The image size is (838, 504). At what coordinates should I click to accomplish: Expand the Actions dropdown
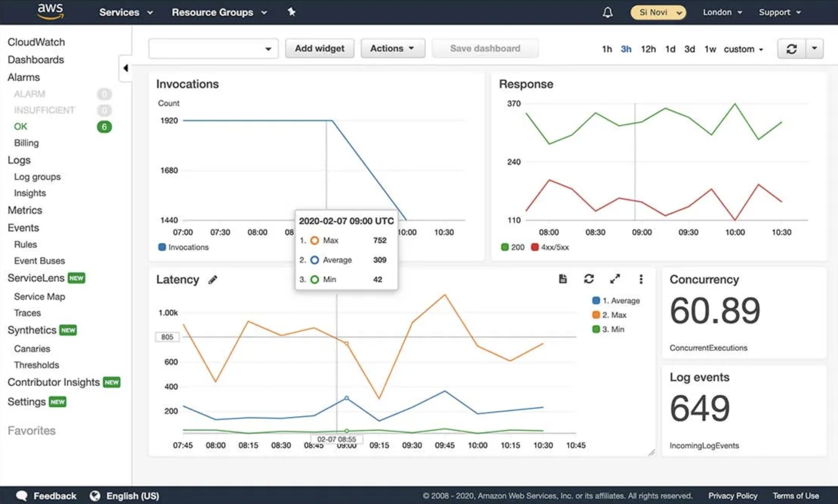tap(392, 48)
